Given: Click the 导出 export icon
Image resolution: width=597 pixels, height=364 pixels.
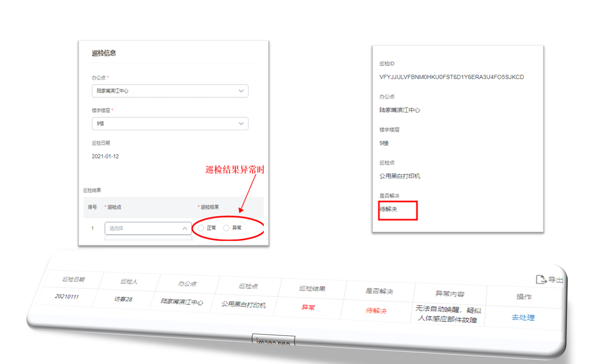Looking at the screenshot, I should 541,279.
